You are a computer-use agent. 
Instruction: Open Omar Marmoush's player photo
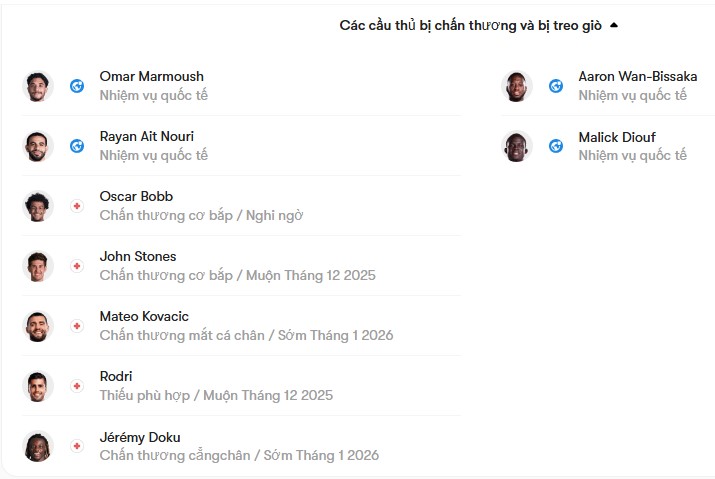tap(38, 86)
